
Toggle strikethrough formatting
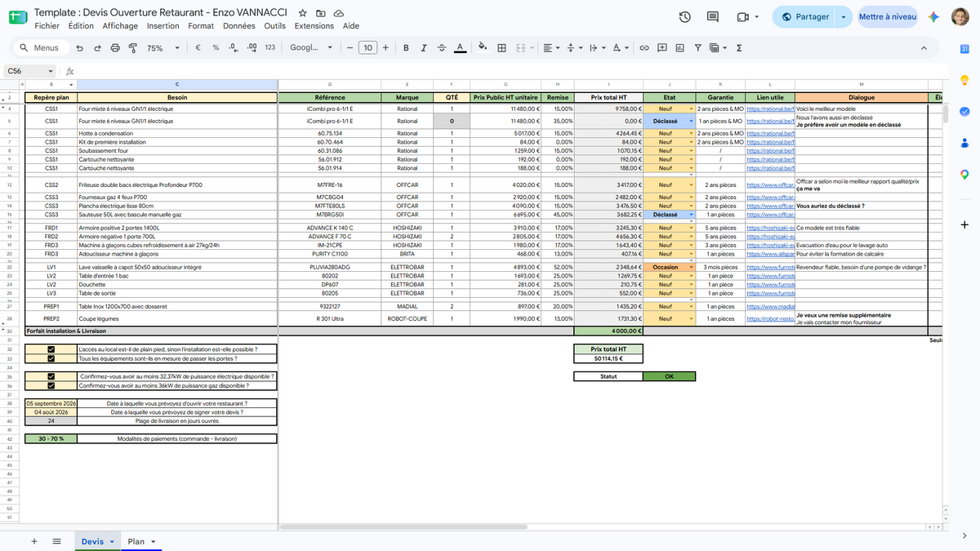pos(442,48)
